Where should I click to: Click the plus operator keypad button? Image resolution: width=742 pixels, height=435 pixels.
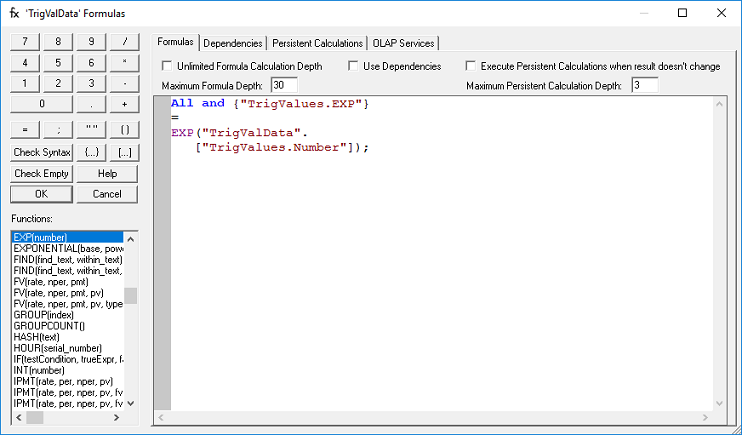pyautogui.click(x=123, y=104)
